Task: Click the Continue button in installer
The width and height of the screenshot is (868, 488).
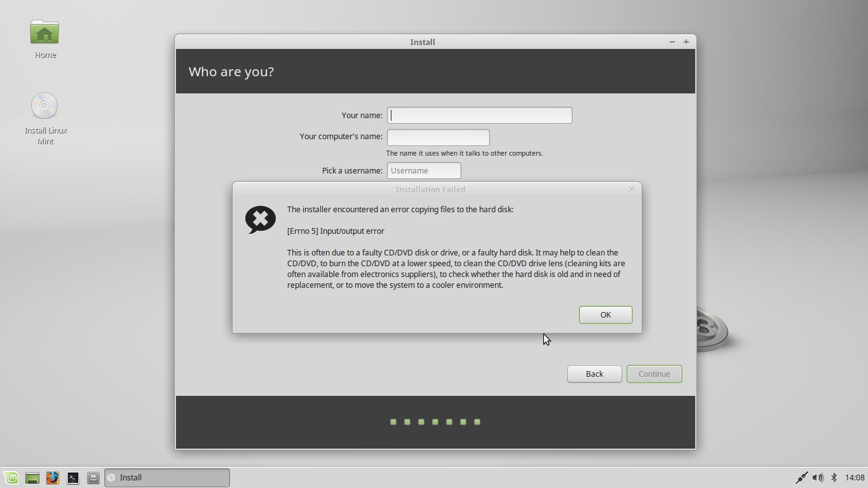Action: (x=654, y=374)
